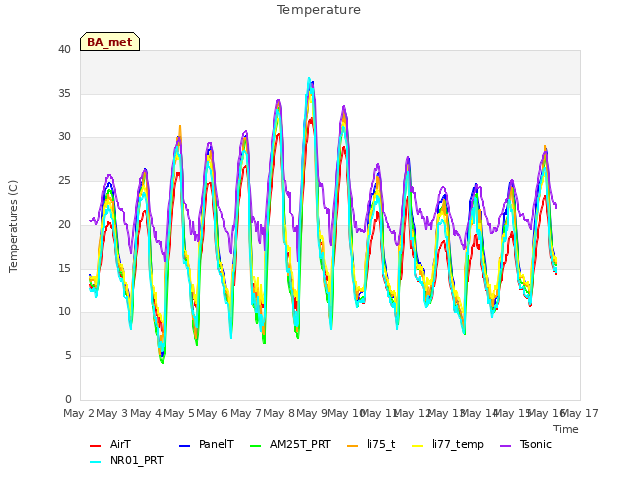Select the li75_t legend entry
This screenshot has height=480, width=640.
tap(381, 444)
